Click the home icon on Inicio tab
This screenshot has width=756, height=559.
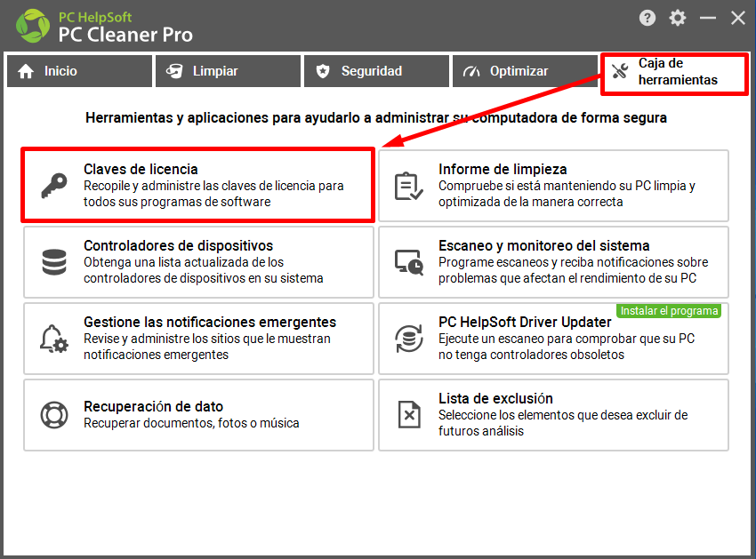(26, 71)
